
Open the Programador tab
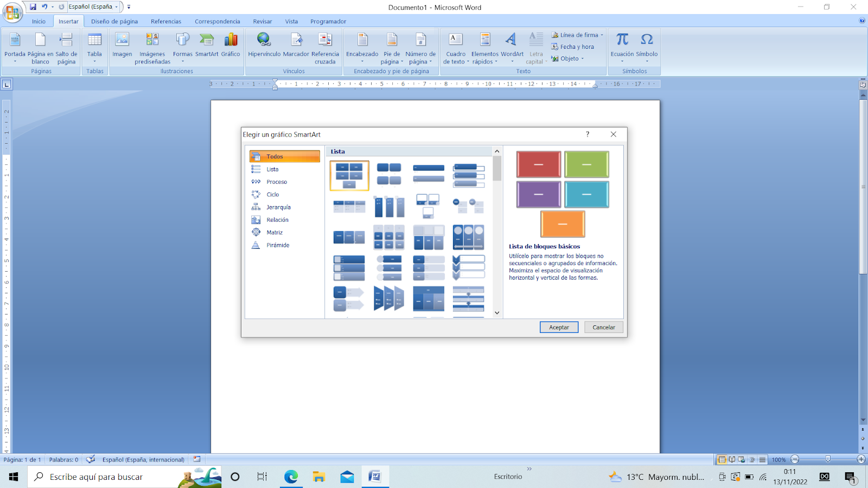click(x=328, y=22)
